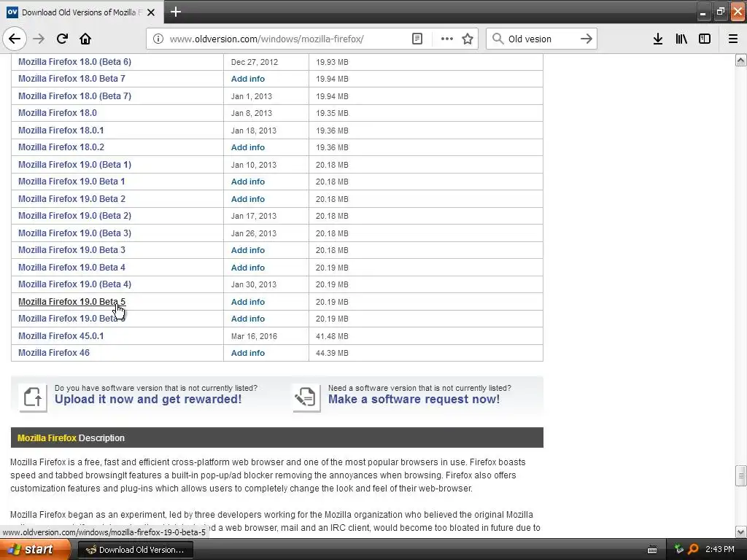Click the software request icon
Image resolution: width=747 pixels, height=560 pixels.
click(x=306, y=397)
